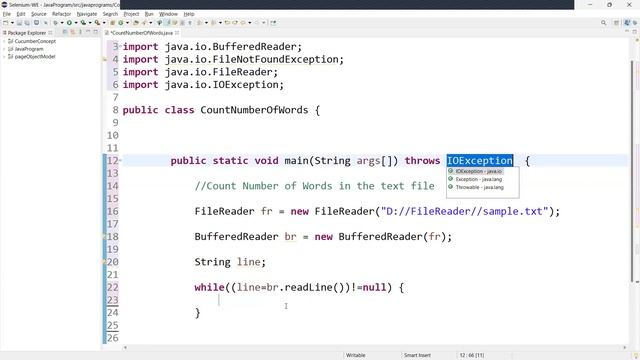Expand the JavaProgram project node

click(4, 49)
